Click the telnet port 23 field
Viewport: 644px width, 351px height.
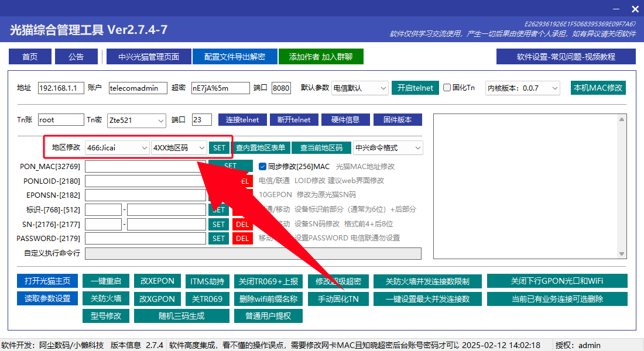[x=201, y=120]
